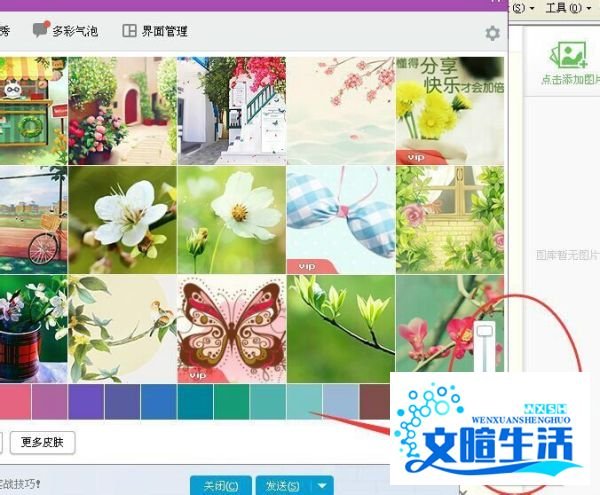Select the blue plaid bow VIP skin
Screen dimensions: 600x495
[x=341, y=220]
